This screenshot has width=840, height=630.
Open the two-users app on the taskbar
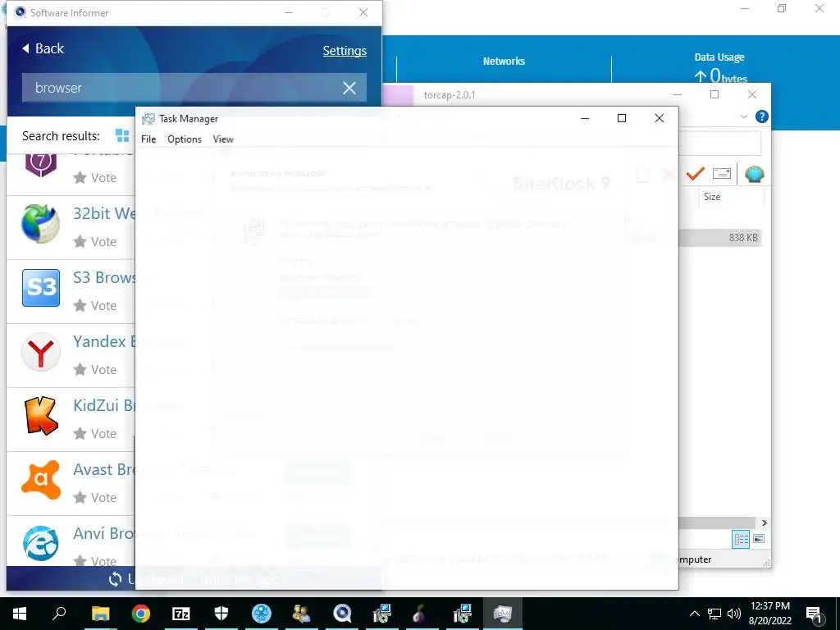(302, 614)
